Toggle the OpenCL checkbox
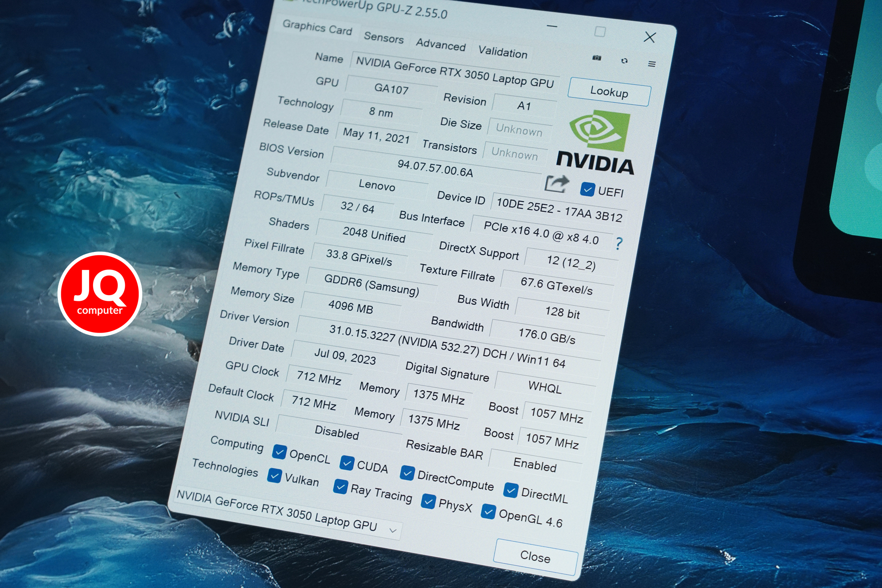The height and width of the screenshot is (588, 882). (279, 452)
